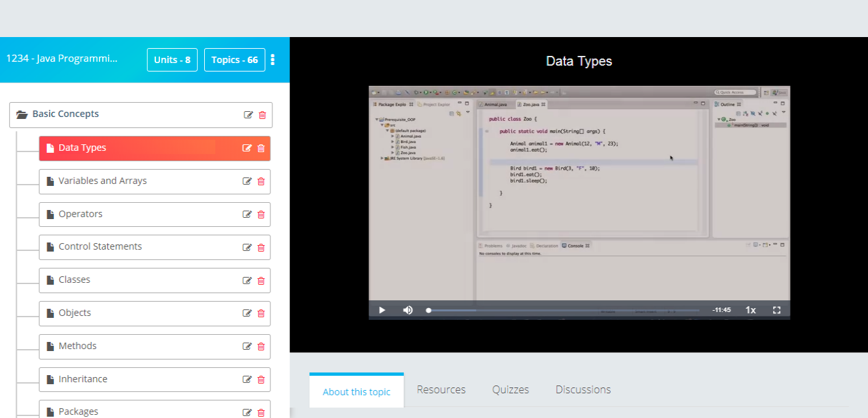Click the 1234 - Java Programming course title
This screenshot has width=868, height=418.
coord(62,59)
